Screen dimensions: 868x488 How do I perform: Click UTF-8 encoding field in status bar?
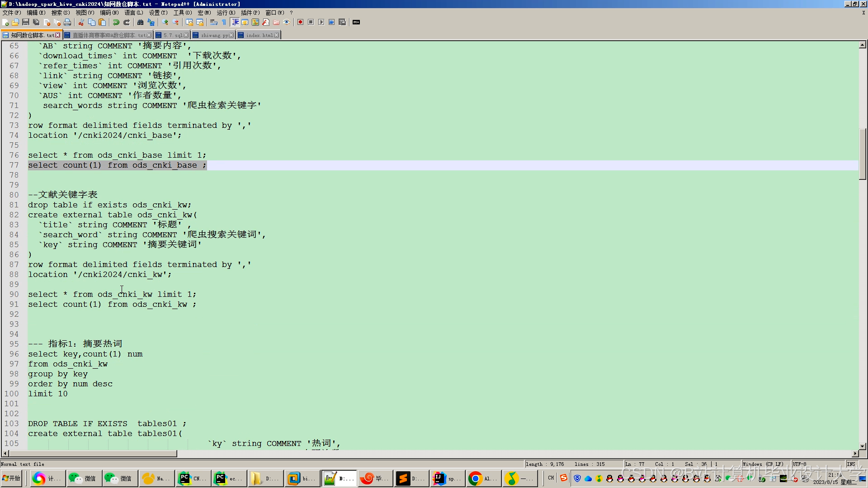[799, 464]
